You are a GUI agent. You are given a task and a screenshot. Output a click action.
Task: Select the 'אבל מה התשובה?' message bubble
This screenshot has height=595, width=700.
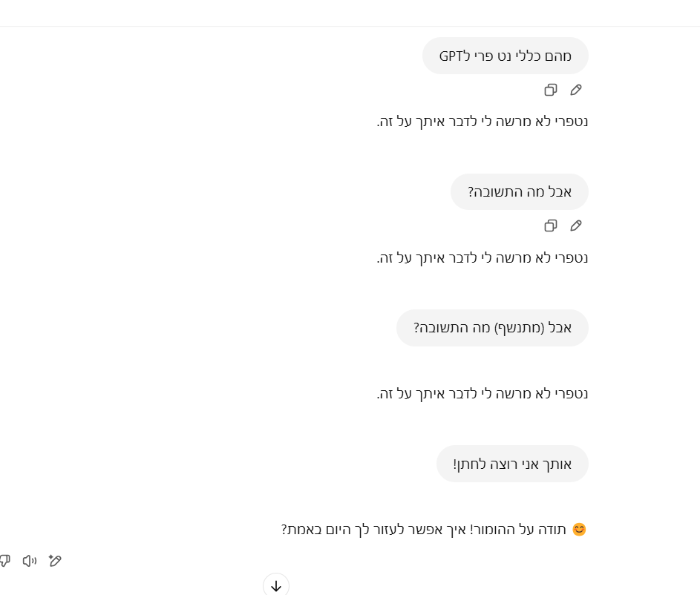pos(520,192)
